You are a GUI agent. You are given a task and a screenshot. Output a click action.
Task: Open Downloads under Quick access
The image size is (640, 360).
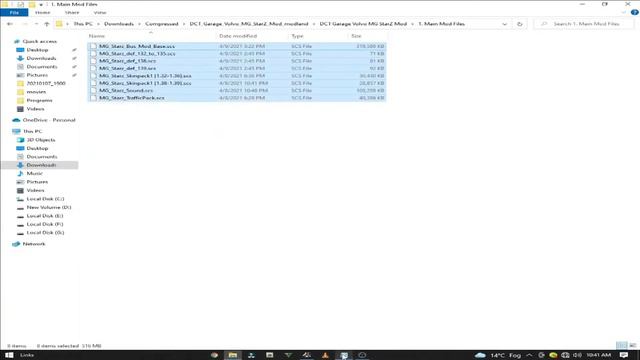41,58
